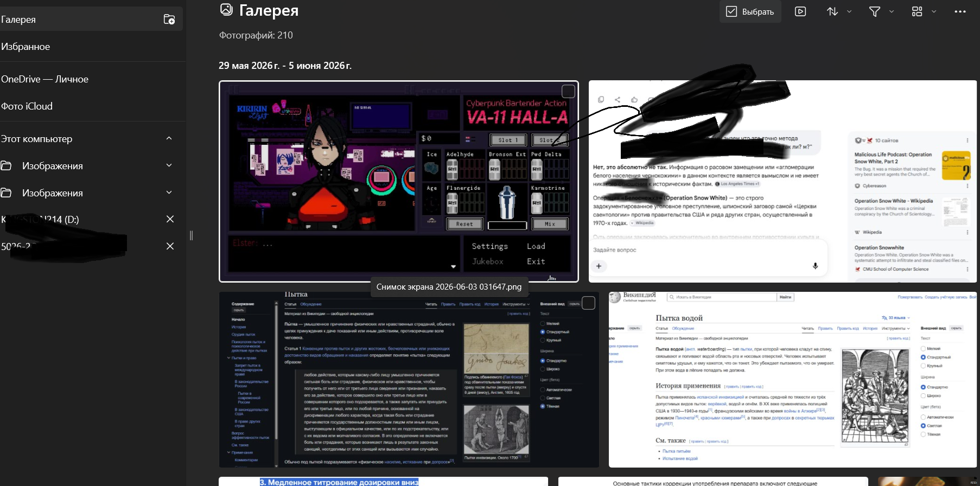The height and width of the screenshot is (486, 980).
Task: Open the gallery view layout grid icon
Action: coord(917,11)
